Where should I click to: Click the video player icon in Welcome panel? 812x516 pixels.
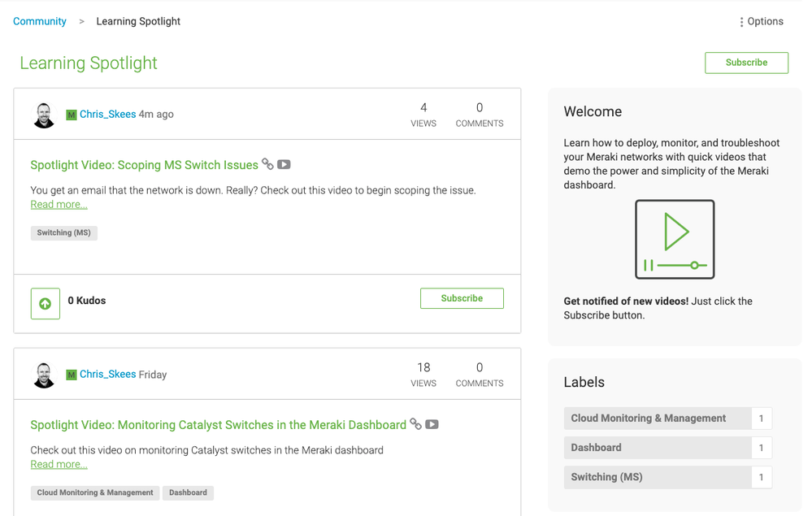675,240
